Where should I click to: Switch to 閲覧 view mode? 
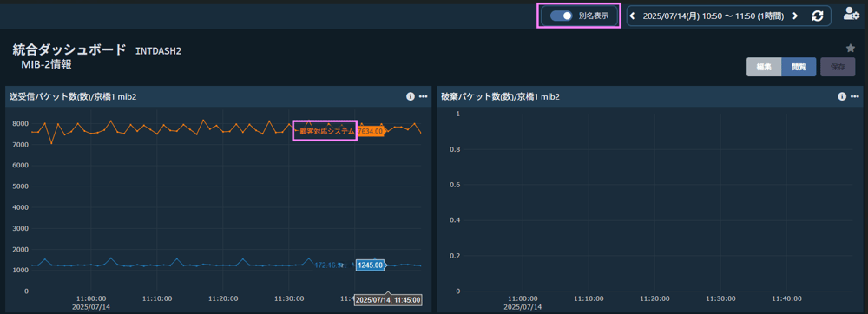coord(799,67)
